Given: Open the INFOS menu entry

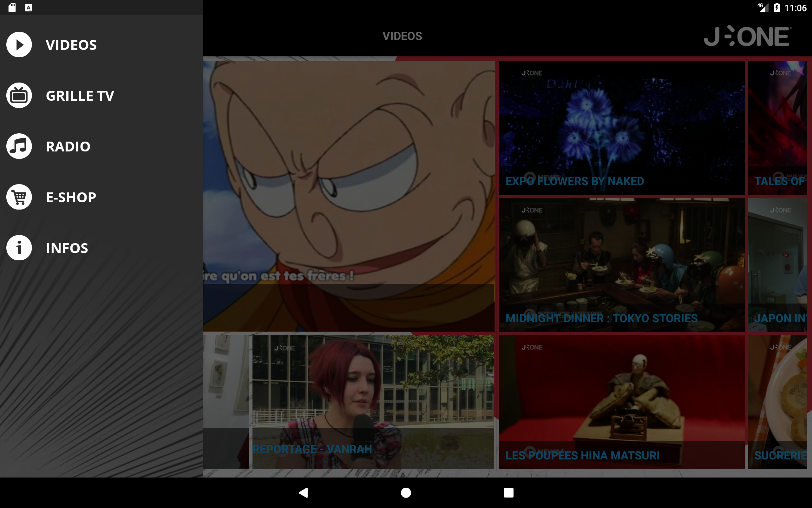Looking at the screenshot, I should 101,248.
